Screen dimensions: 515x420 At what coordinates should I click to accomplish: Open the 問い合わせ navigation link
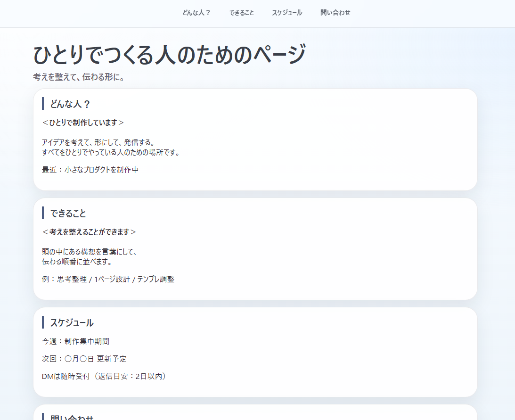pos(335,13)
